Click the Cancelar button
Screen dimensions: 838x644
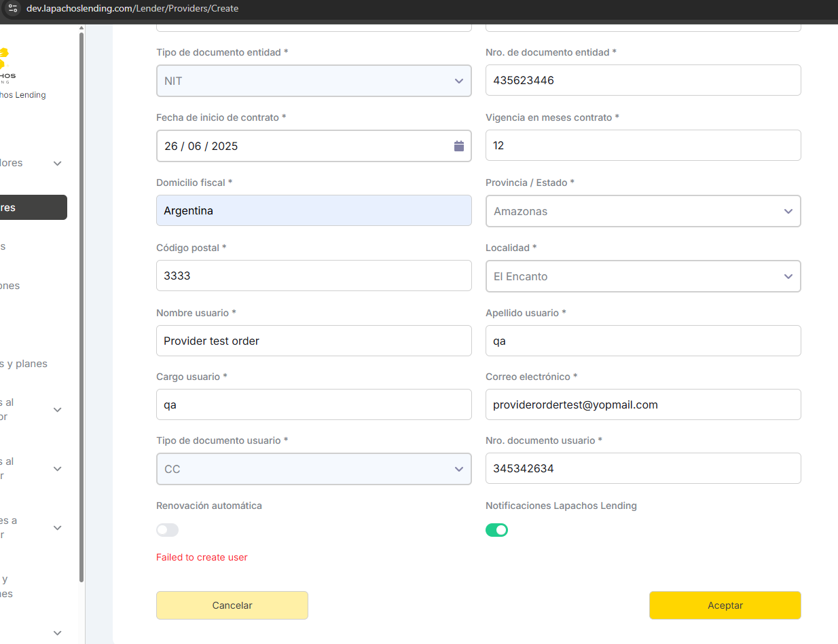[x=232, y=605]
